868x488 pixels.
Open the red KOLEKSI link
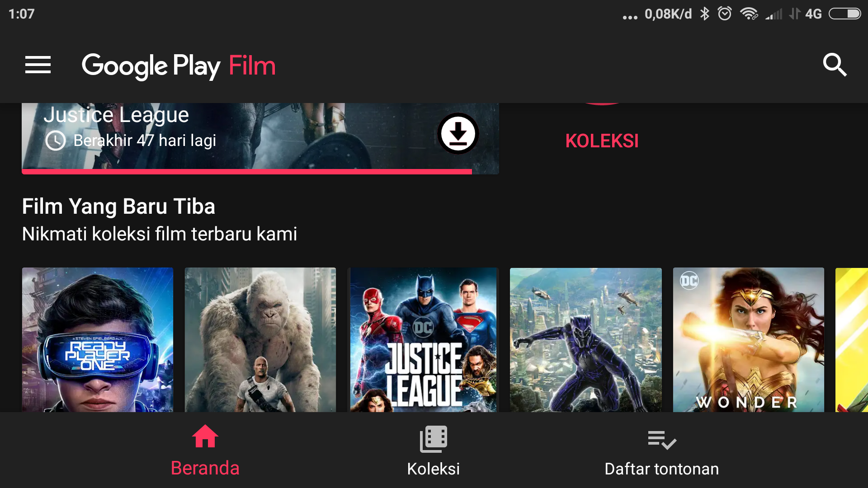pos(602,141)
